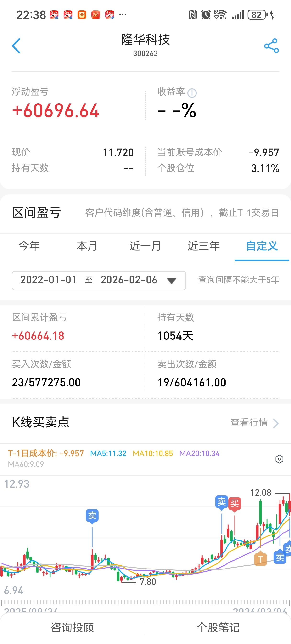The height and width of the screenshot is (644, 291).
Task: Tap the orange T marker on the chart
Action: [260, 558]
